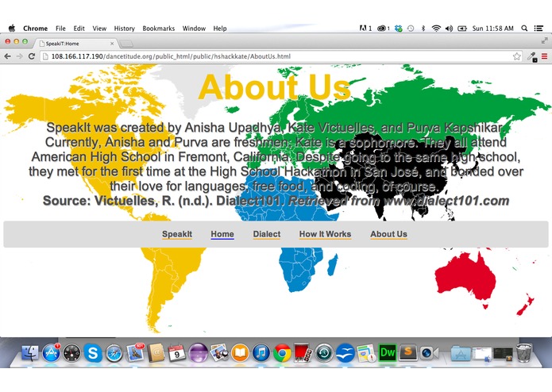Open a new tab next to SpeakIT:Home

coord(126,44)
